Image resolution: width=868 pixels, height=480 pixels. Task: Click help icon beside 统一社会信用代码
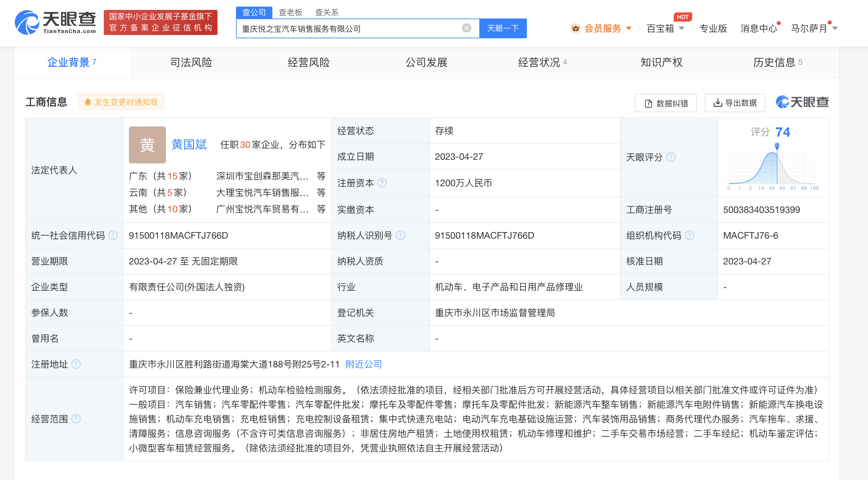(113, 235)
